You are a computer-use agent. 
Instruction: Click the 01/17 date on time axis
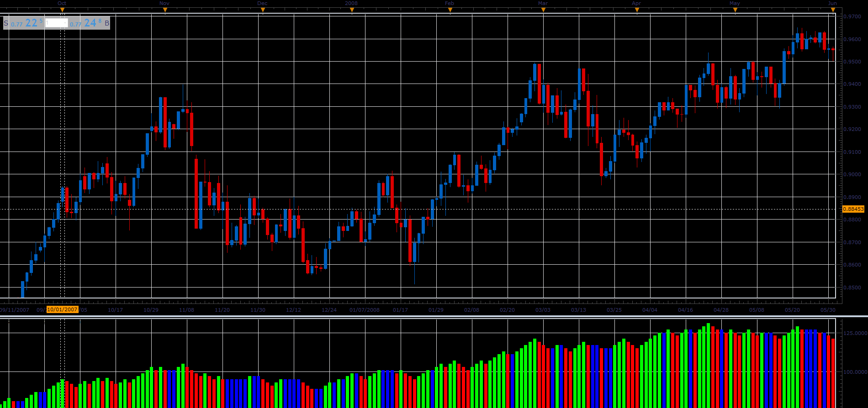(400, 310)
